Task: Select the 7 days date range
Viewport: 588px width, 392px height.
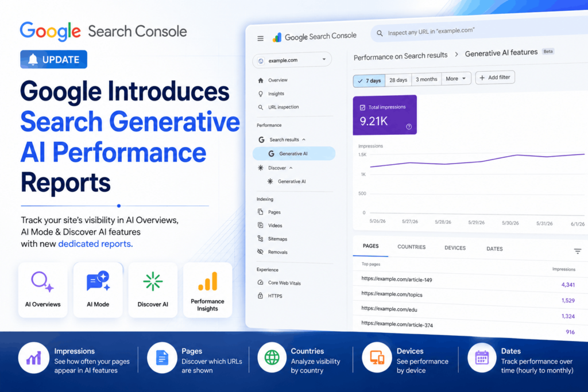Action: tap(369, 80)
